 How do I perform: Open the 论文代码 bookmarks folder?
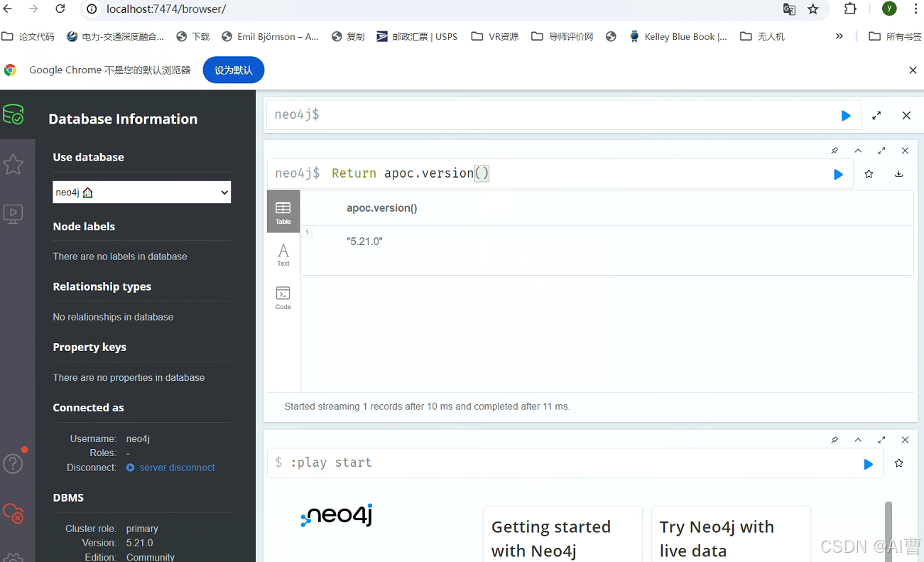pyautogui.click(x=28, y=36)
